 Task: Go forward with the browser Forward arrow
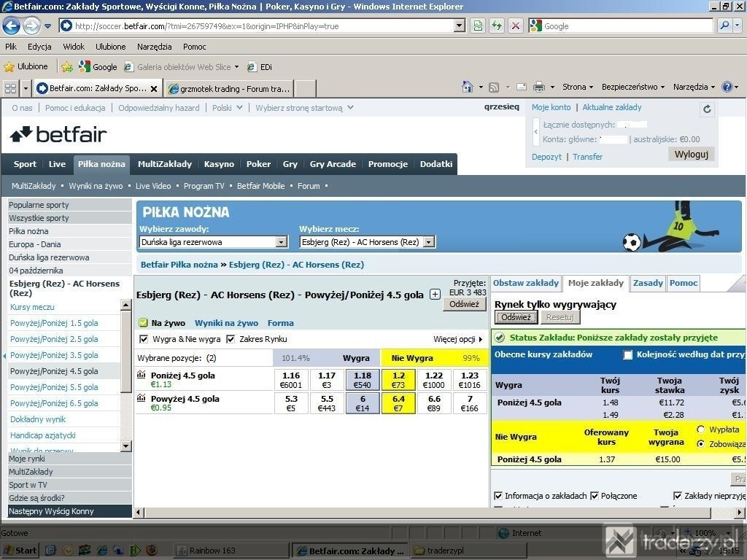point(31,26)
